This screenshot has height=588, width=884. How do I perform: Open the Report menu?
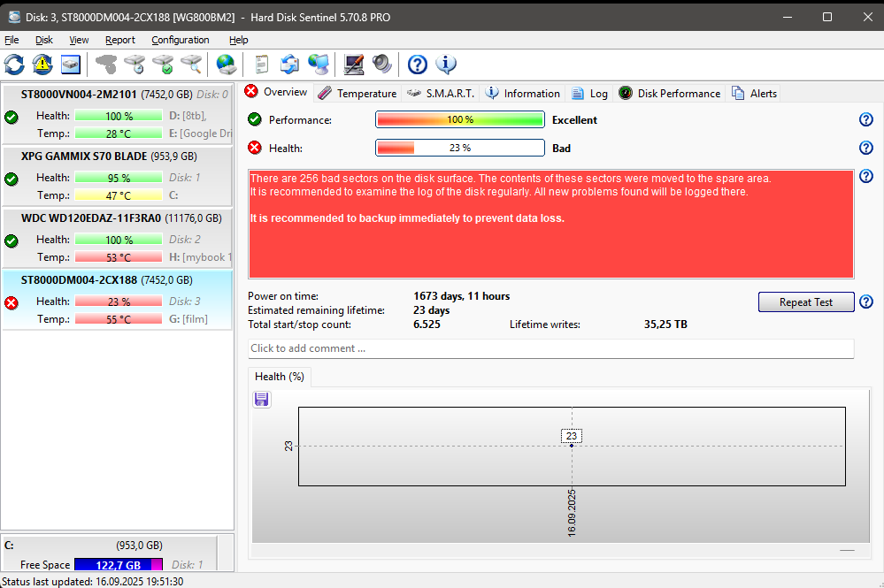(120, 40)
